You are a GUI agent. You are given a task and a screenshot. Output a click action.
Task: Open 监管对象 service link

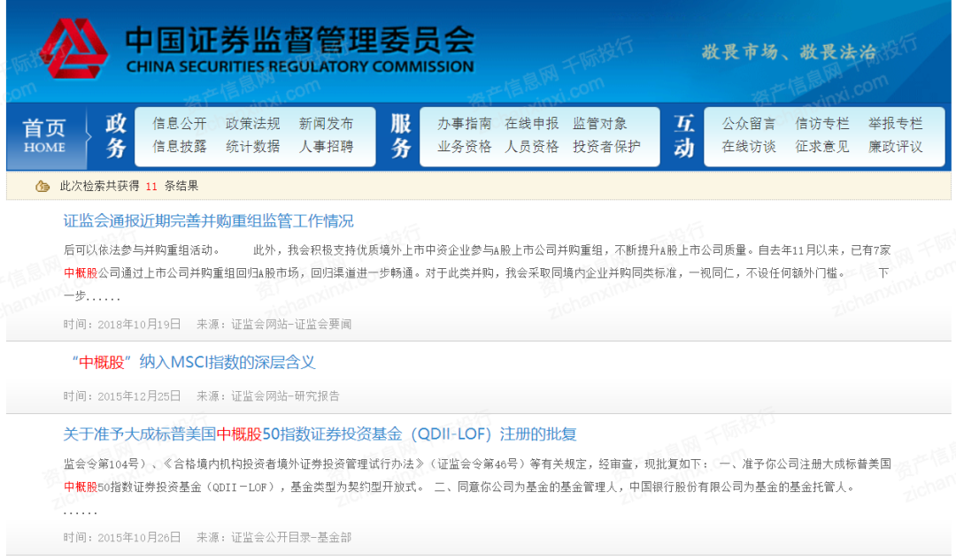tap(599, 124)
